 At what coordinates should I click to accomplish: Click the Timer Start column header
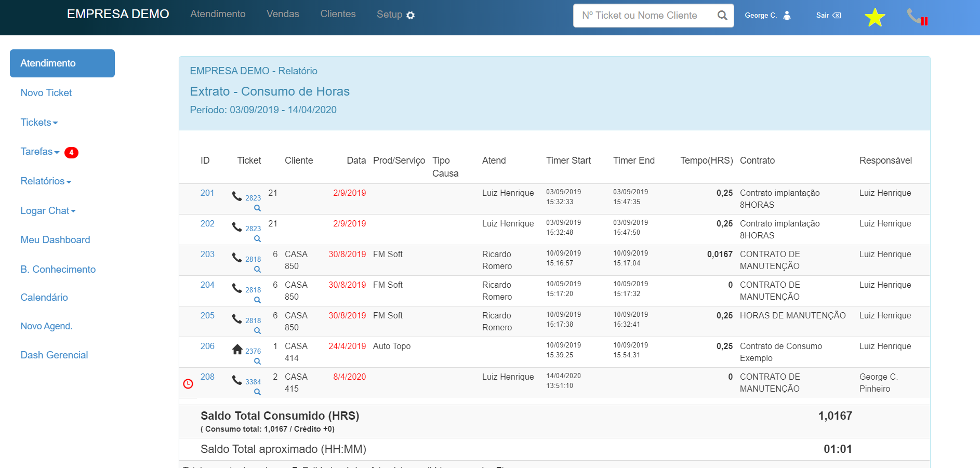[568, 161]
